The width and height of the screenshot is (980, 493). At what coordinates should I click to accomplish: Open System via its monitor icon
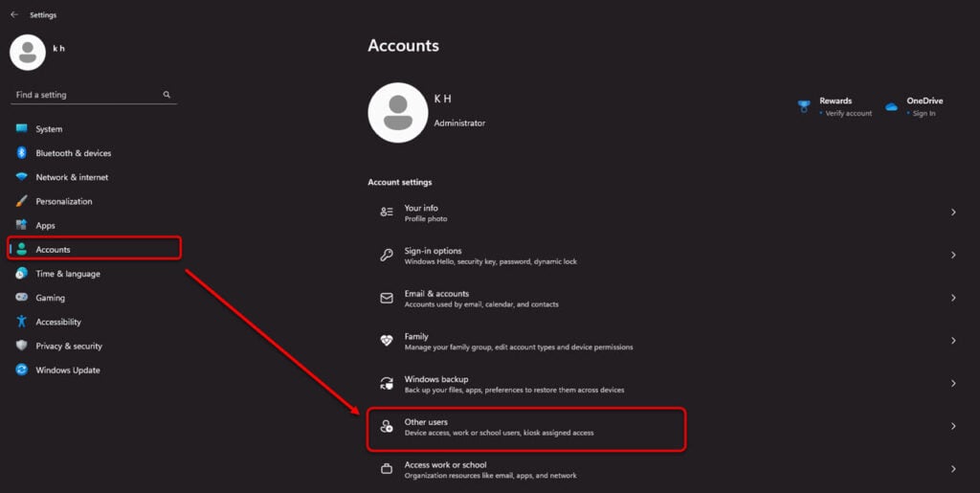[x=22, y=128]
